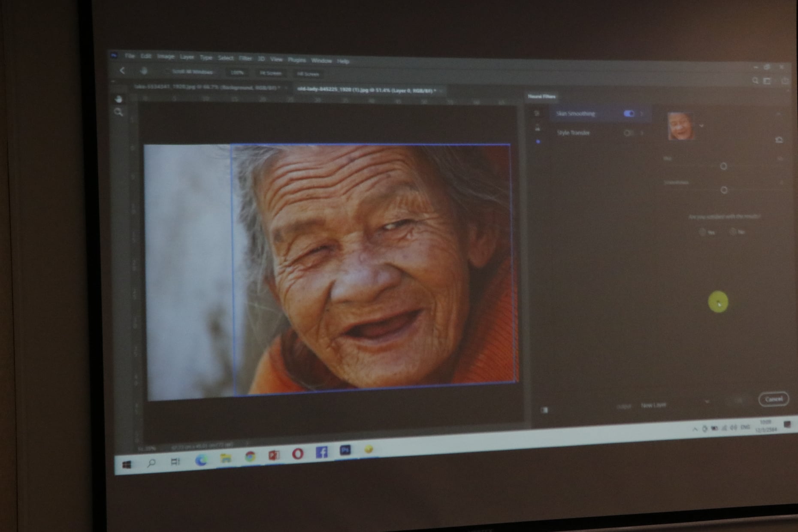The image size is (798, 532).
Task: Open the Filter menu
Action: 245,58
